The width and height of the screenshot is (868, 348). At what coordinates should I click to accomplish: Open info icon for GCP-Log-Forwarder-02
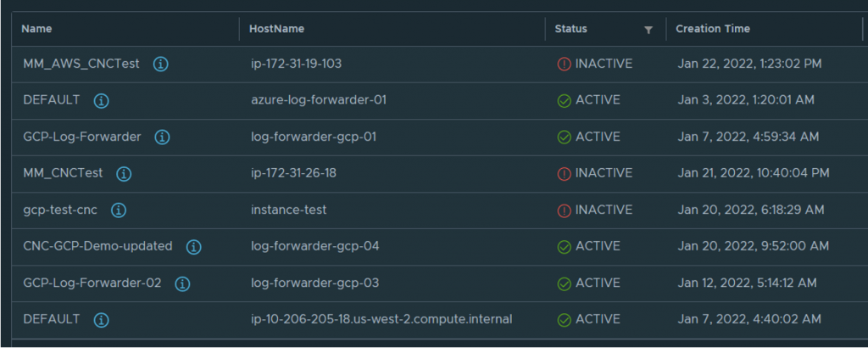[182, 283]
